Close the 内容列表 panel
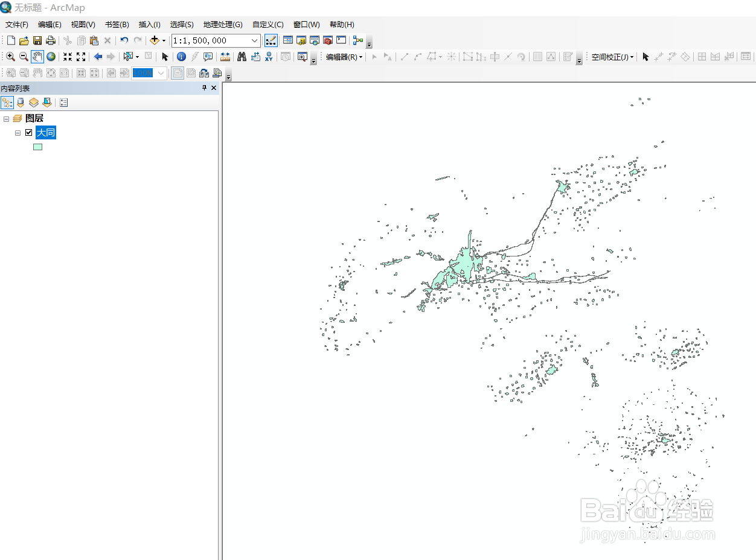The height and width of the screenshot is (560, 756). (214, 88)
